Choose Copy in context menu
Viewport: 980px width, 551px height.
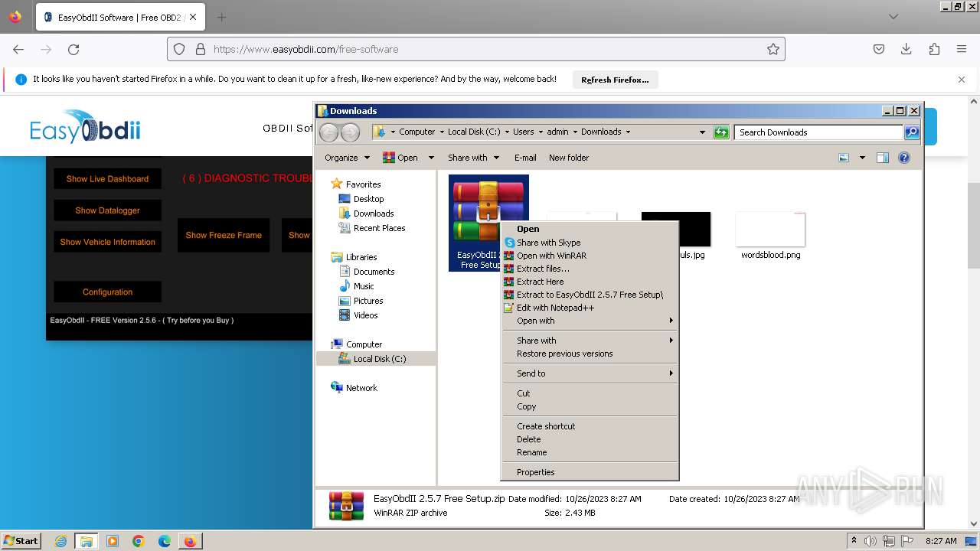pyautogui.click(x=590, y=406)
